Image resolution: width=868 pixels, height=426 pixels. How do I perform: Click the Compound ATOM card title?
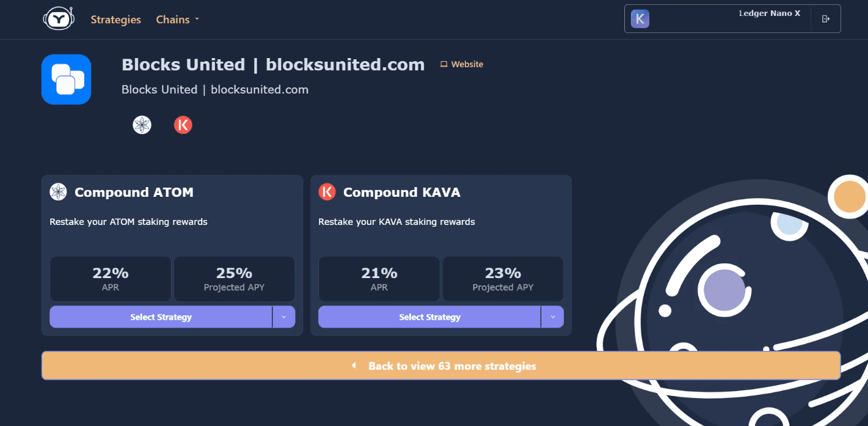[134, 192]
